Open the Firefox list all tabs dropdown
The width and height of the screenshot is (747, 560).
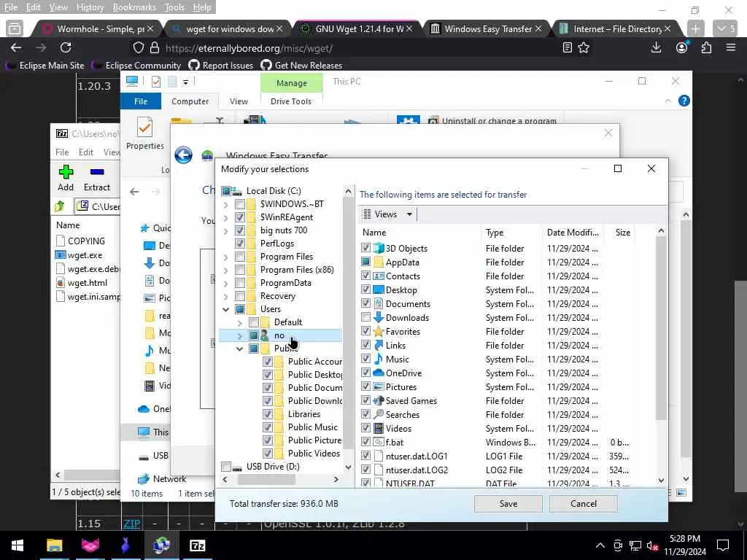coord(726,28)
